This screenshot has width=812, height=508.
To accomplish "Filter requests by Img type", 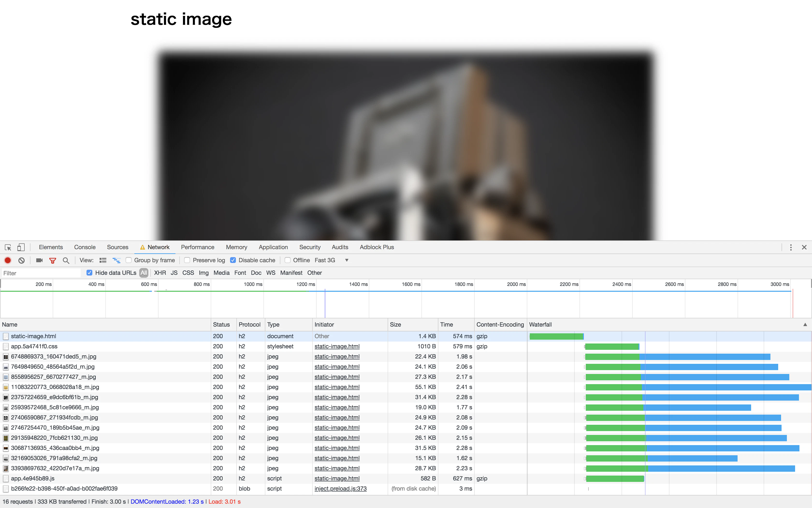I will point(204,273).
